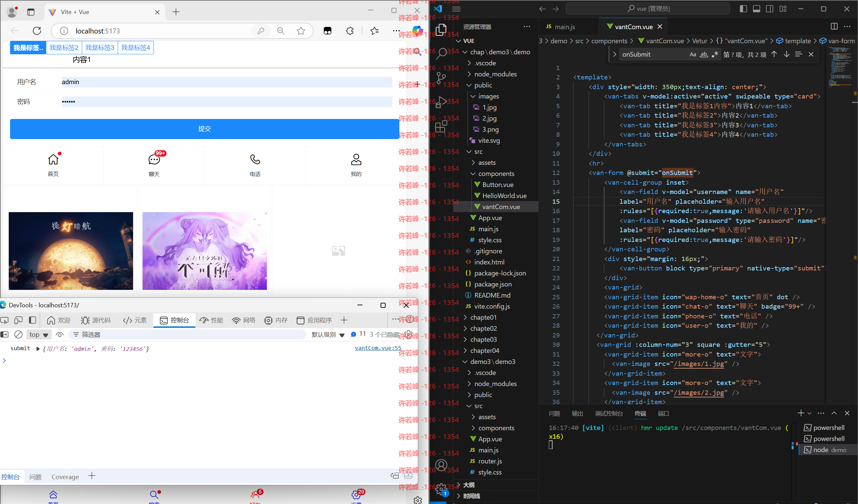Find in selection icon in find widget

798,54
